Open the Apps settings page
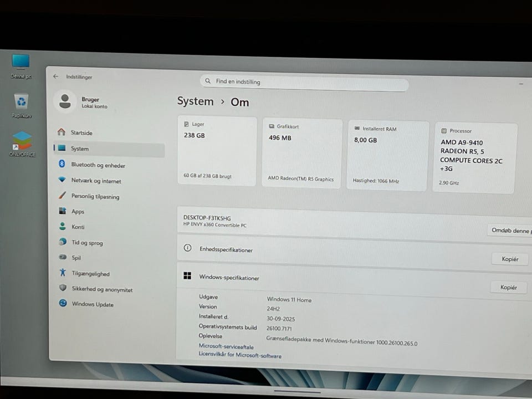 click(109, 211)
